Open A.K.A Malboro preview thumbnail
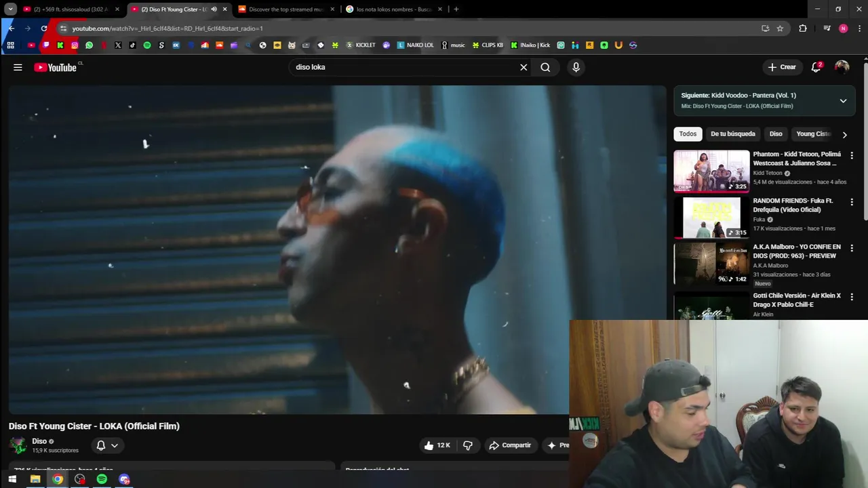868x488 pixels. pos(711,264)
